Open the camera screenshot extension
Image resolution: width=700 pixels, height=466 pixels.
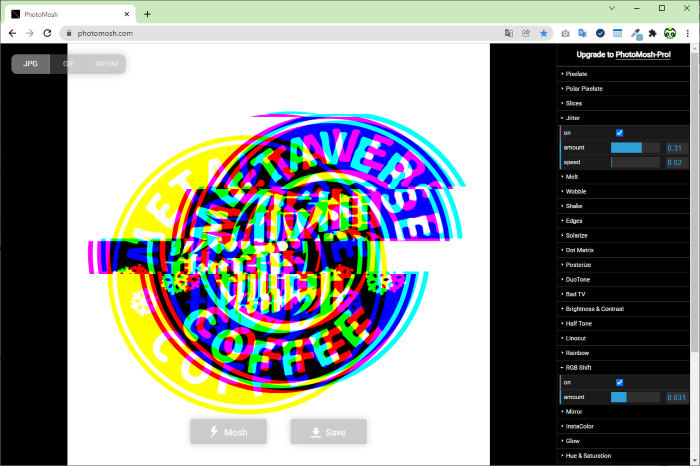click(x=565, y=33)
